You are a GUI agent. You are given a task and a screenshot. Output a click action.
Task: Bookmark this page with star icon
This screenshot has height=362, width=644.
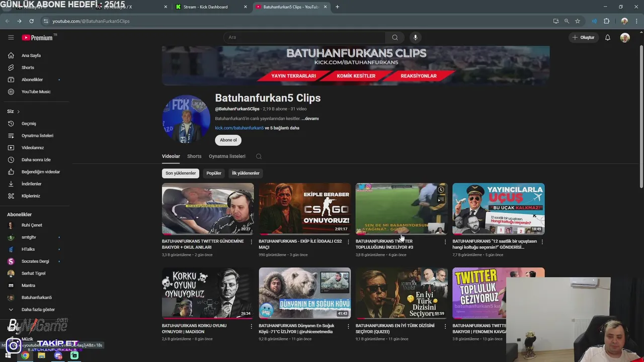[x=578, y=21]
